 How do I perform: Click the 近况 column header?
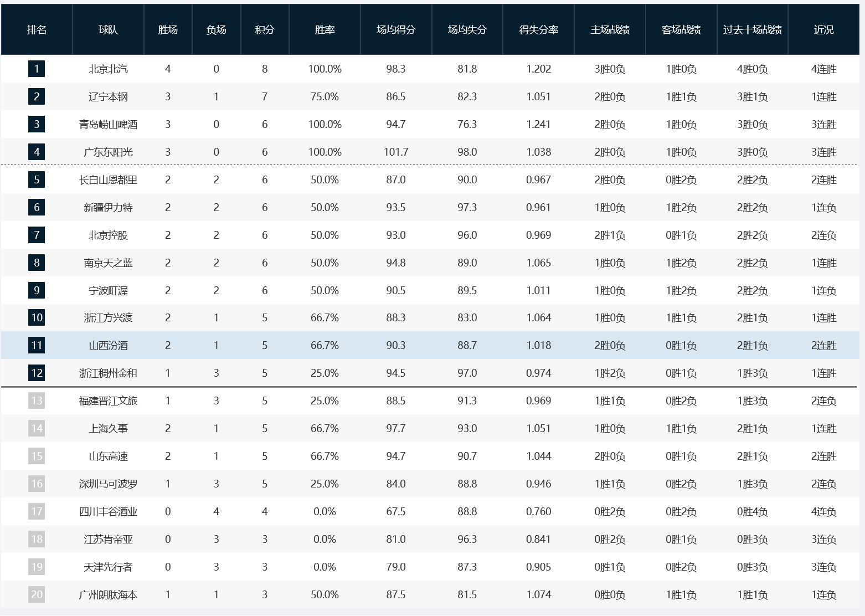point(823,30)
